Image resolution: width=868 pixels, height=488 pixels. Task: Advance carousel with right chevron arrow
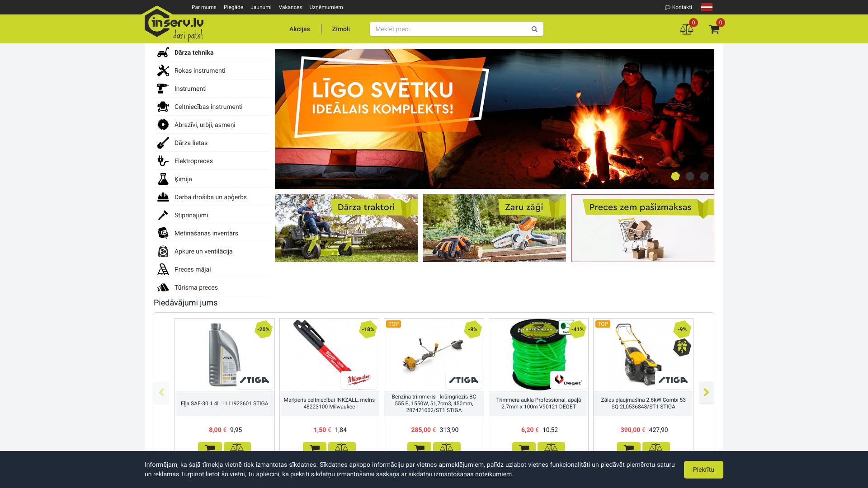(x=706, y=393)
